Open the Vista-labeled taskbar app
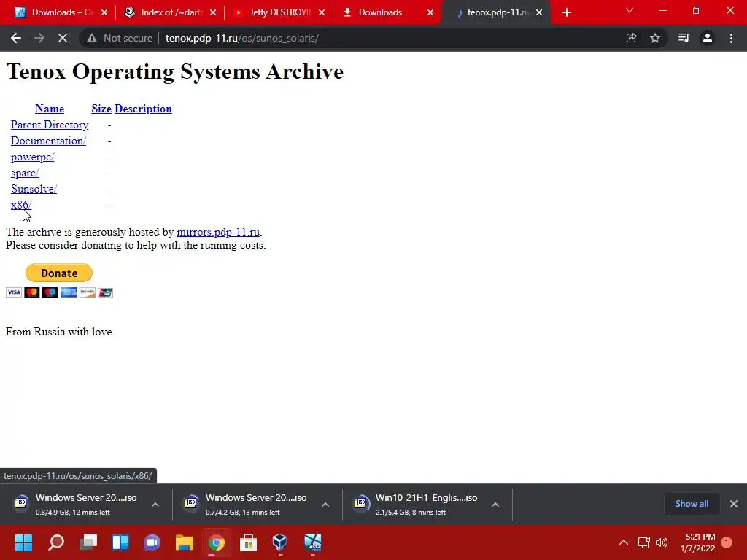 [x=312, y=542]
